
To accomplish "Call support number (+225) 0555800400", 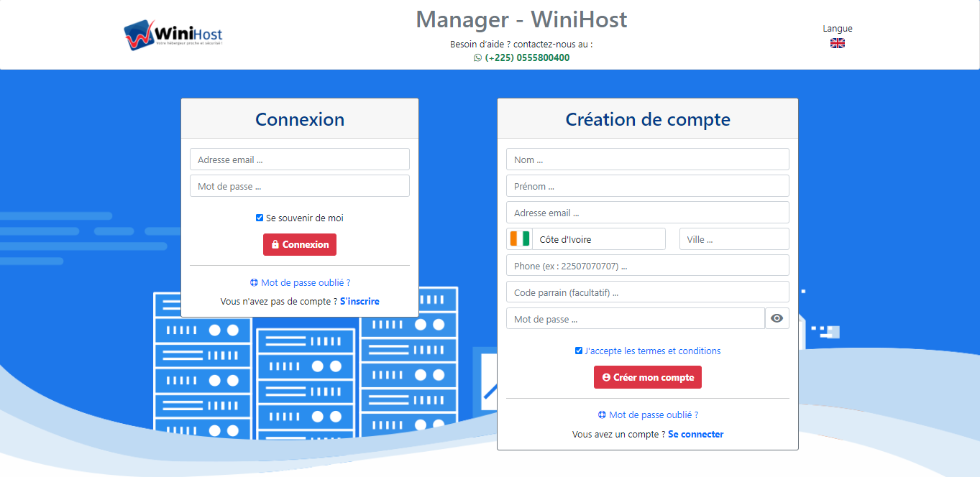I will click(x=527, y=58).
